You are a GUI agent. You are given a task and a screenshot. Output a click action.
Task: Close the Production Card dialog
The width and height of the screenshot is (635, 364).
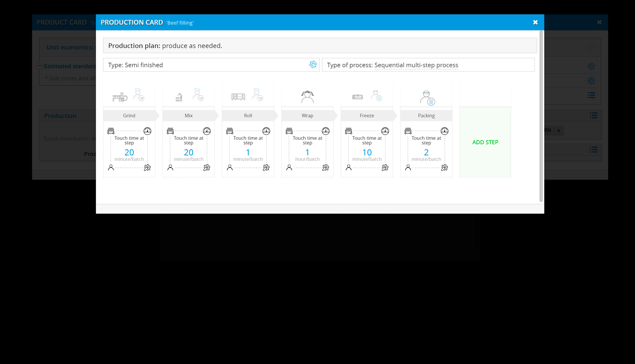(536, 22)
